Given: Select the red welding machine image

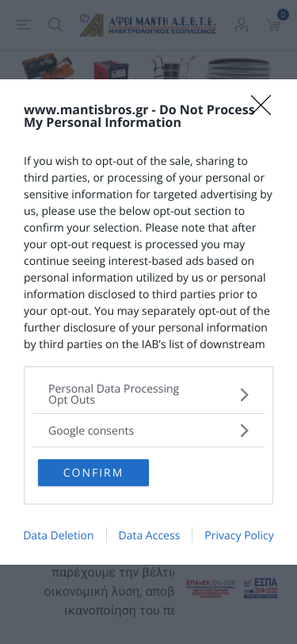Looking at the screenshot, I should (112, 69).
